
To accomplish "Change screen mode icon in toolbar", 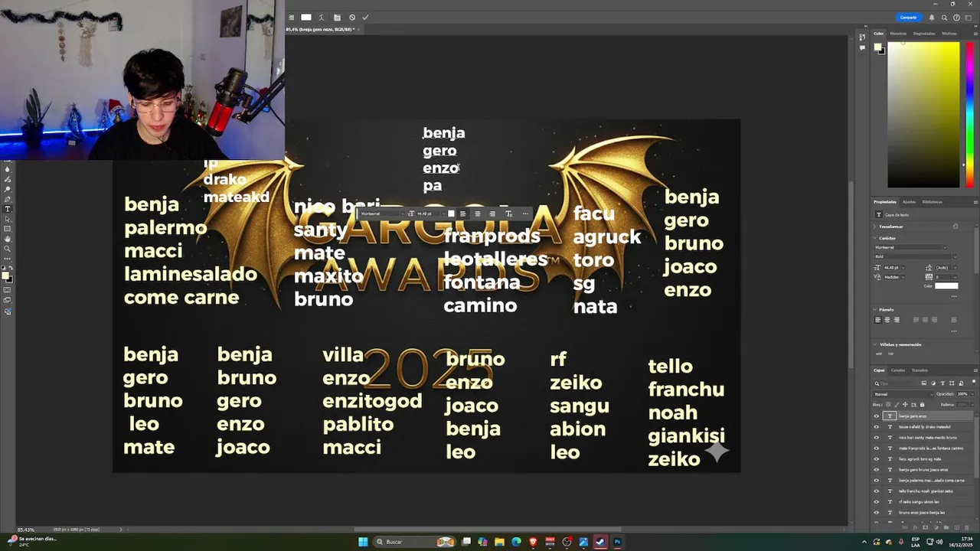I will coord(8,300).
